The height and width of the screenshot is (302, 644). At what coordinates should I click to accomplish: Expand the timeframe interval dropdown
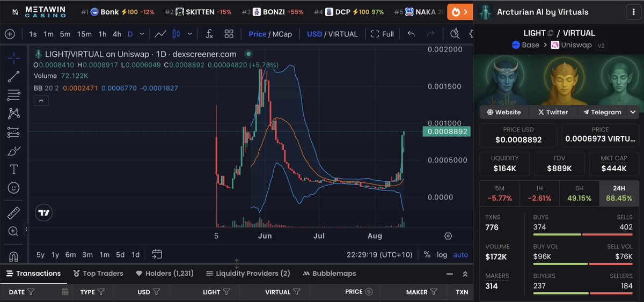(x=142, y=34)
